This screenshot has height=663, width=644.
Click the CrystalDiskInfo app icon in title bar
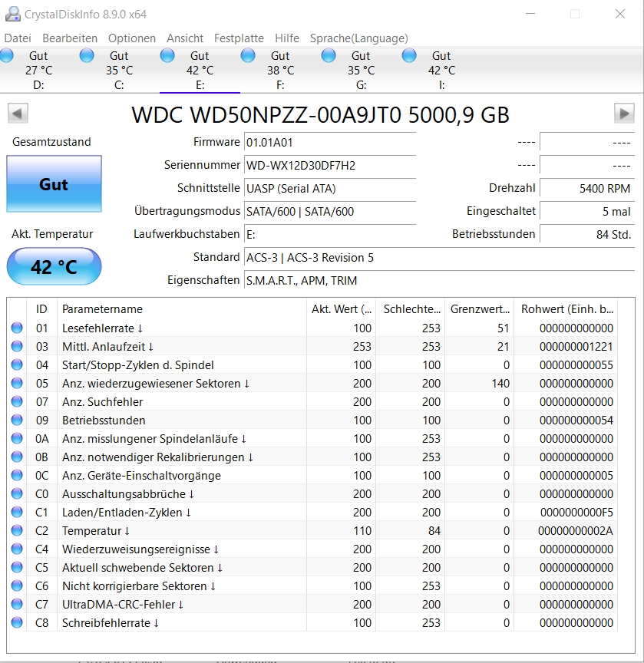[13, 14]
